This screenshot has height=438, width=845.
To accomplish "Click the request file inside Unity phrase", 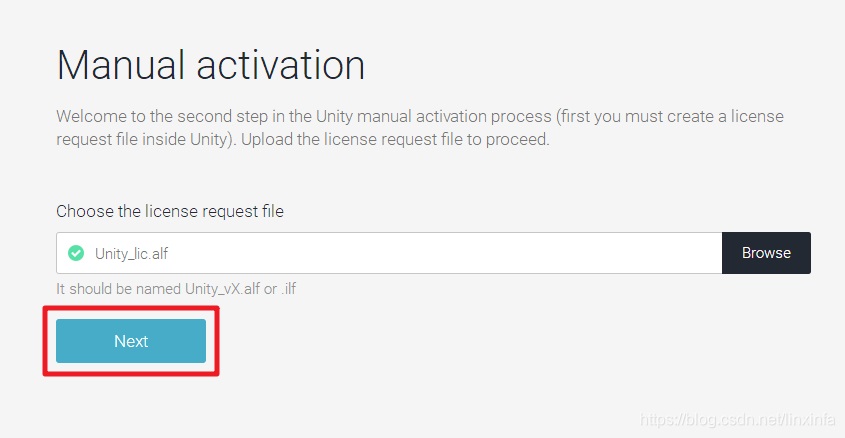I will coord(146,140).
